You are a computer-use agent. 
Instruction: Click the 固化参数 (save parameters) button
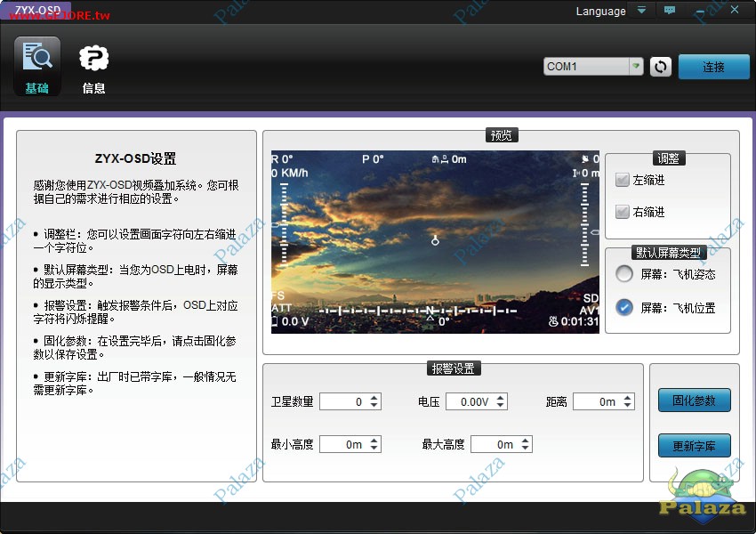coord(695,400)
